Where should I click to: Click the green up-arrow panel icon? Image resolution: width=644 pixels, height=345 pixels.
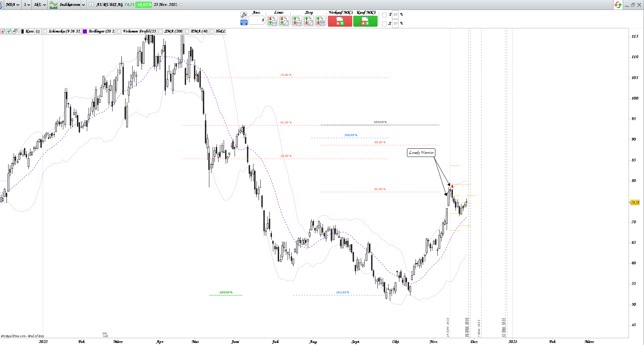coord(9,31)
